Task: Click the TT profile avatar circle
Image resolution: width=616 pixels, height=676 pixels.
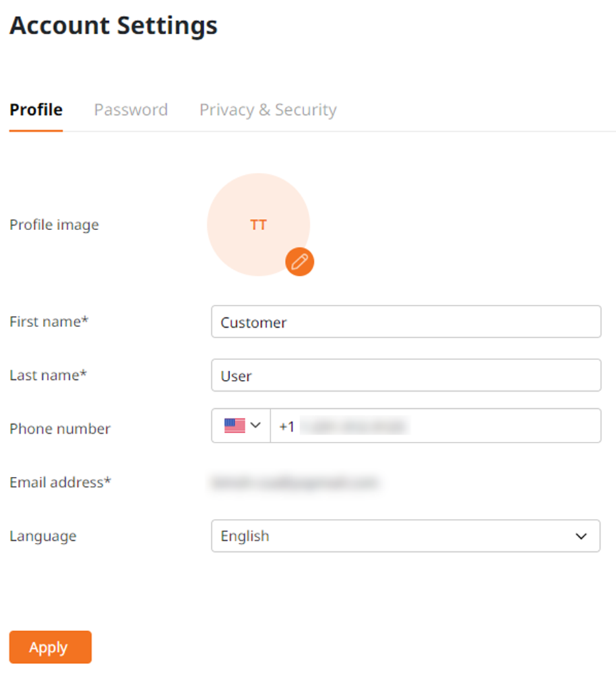Action: [259, 225]
